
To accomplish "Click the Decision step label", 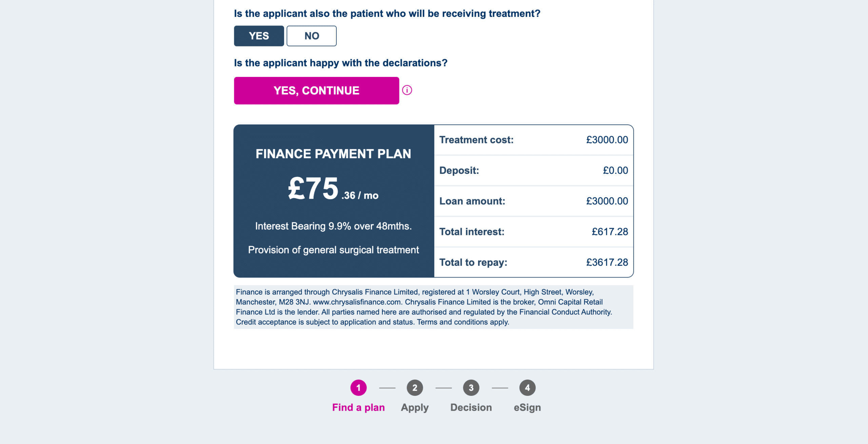I will (x=471, y=407).
